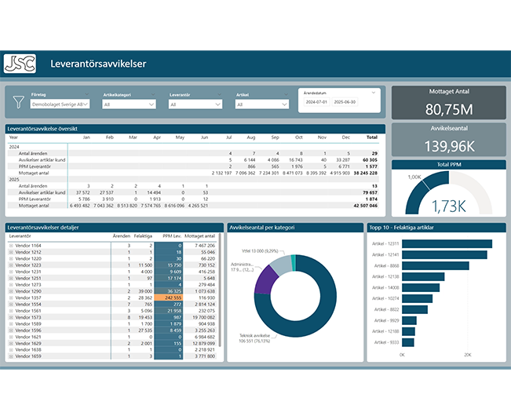Sort by the PPM Lev. column header

pos(172,236)
